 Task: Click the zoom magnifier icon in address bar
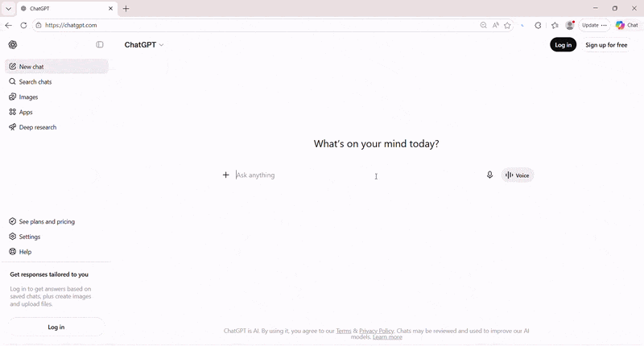click(484, 26)
